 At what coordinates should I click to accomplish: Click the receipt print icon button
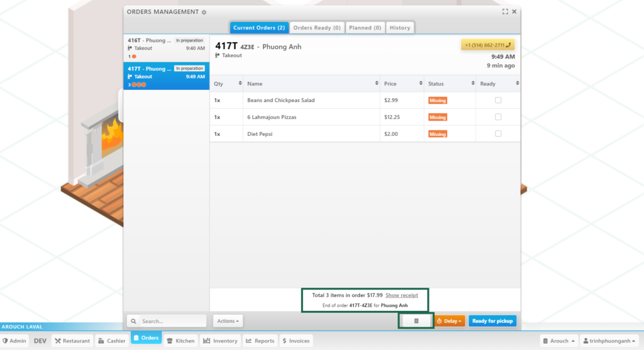pyautogui.click(x=416, y=321)
